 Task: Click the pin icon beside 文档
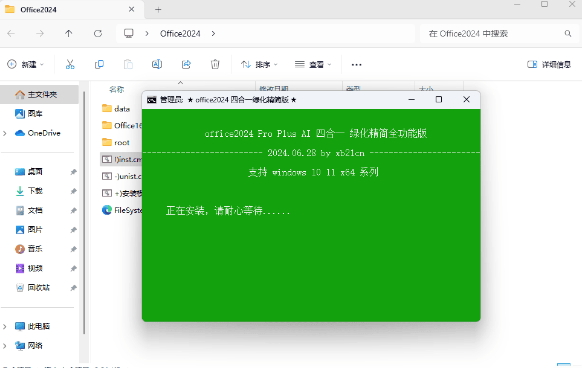click(73, 210)
